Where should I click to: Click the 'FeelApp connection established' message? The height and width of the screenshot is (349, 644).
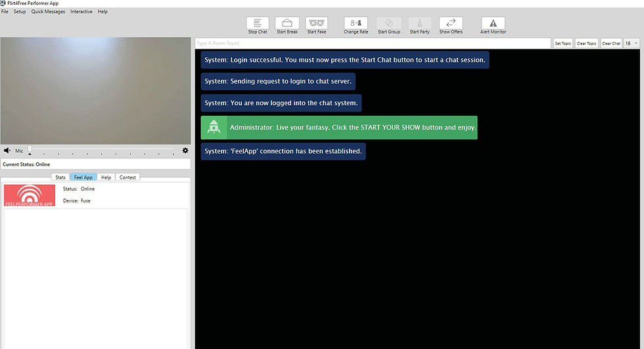(x=283, y=151)
